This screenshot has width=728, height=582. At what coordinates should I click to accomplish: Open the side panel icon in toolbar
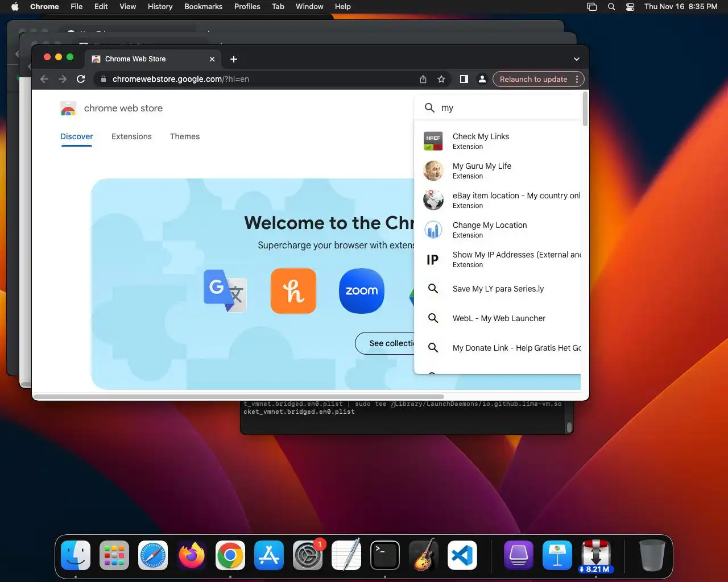pyautogui.click(x=464, y=79)
